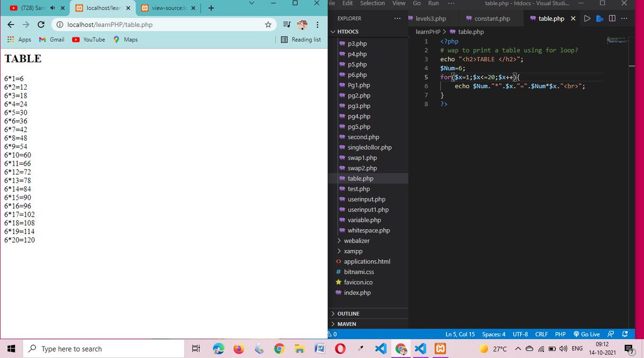644x358 pixels.
Task: Expand the webalizer folder
Action: (356, 241)
